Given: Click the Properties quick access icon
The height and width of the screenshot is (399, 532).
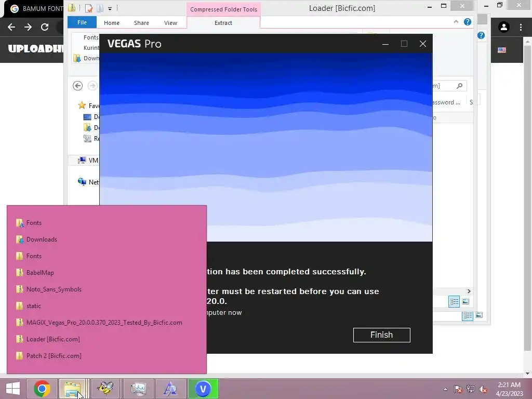Looking at the screenshot, I should tap(89, 8).
